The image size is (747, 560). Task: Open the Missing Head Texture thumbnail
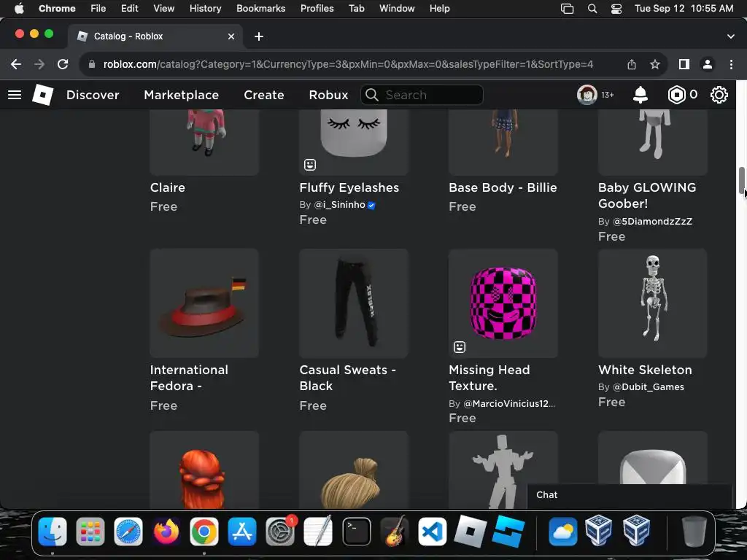tap(503, 303)
